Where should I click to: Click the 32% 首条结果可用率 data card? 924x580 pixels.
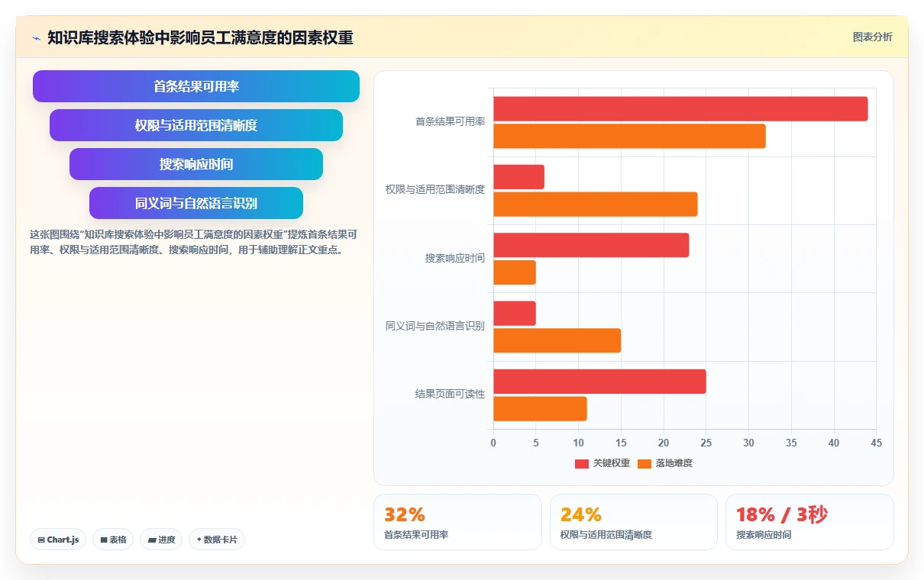(457, 522)
